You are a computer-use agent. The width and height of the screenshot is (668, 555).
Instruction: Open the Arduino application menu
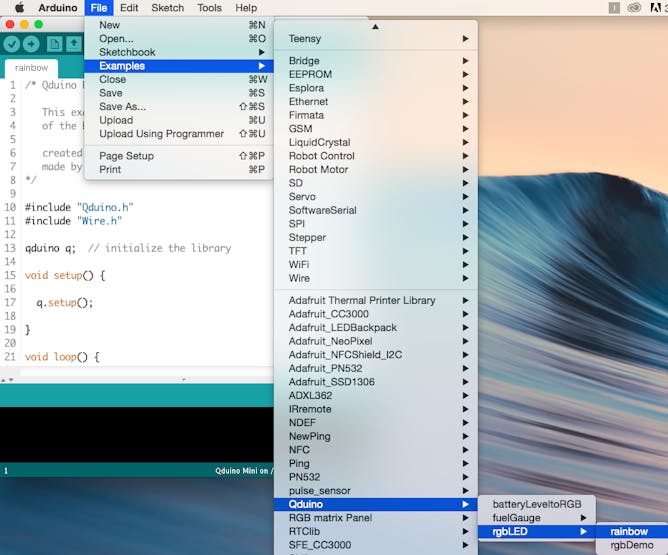click(58, 8)
